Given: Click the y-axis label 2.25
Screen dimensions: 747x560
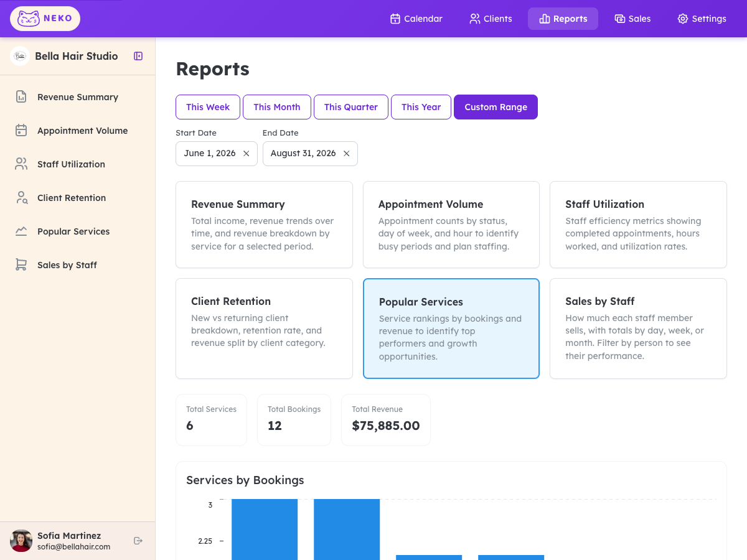Looking at the screenshot, I should click(x=205, y=541).
